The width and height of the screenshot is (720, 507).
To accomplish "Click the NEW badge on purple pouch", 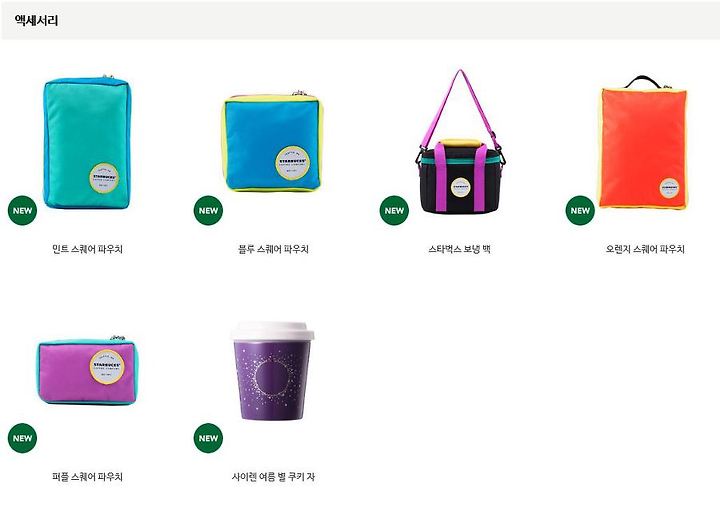I will pos(22,438).
